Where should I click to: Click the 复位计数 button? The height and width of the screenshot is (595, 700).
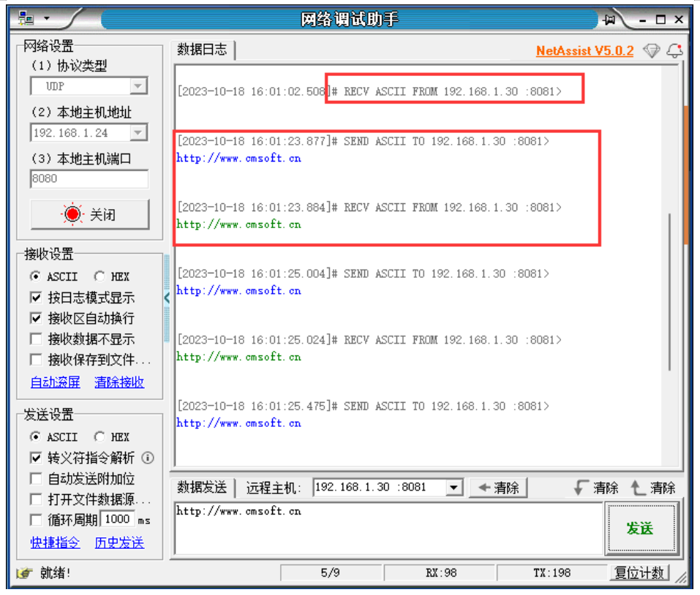(x=639, y=572)
